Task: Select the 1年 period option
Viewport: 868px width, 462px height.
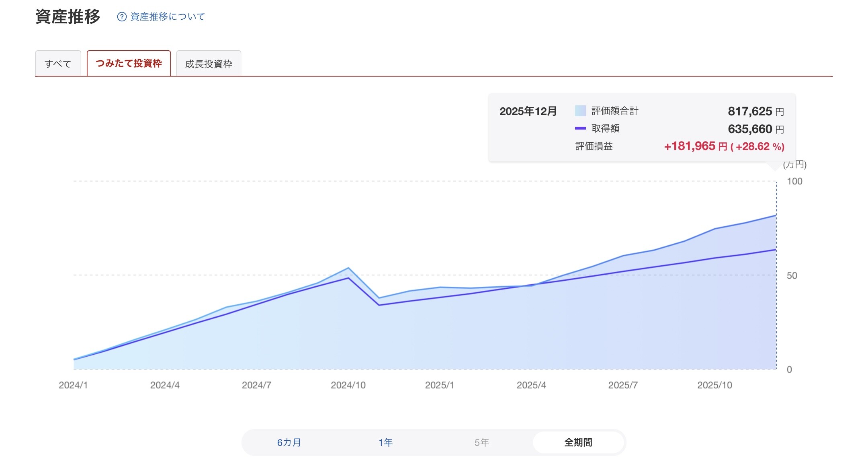Action: click(x=385, y=442)
